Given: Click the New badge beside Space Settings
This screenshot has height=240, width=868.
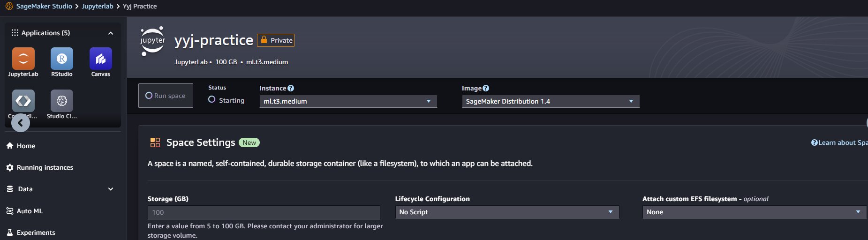Looking at the screenshot, I should click(x=249, y=142).
